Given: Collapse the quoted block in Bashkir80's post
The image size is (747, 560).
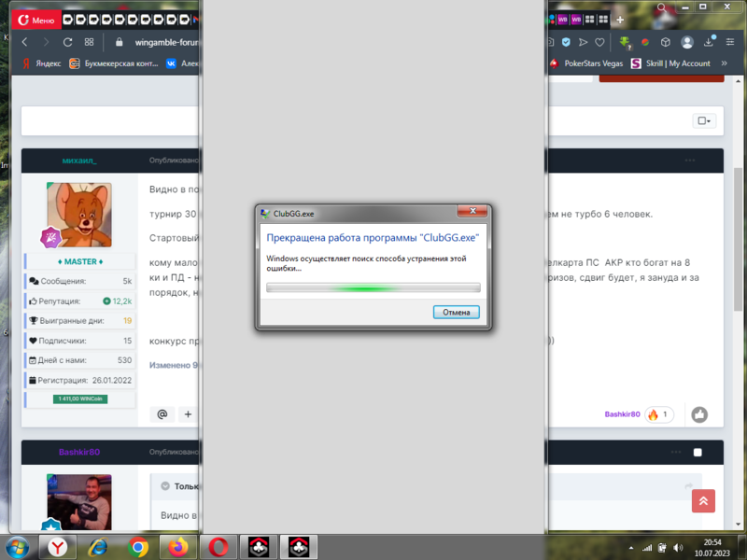Looking at the screenshot, I should pyautogui.click(x=165, y=486).
